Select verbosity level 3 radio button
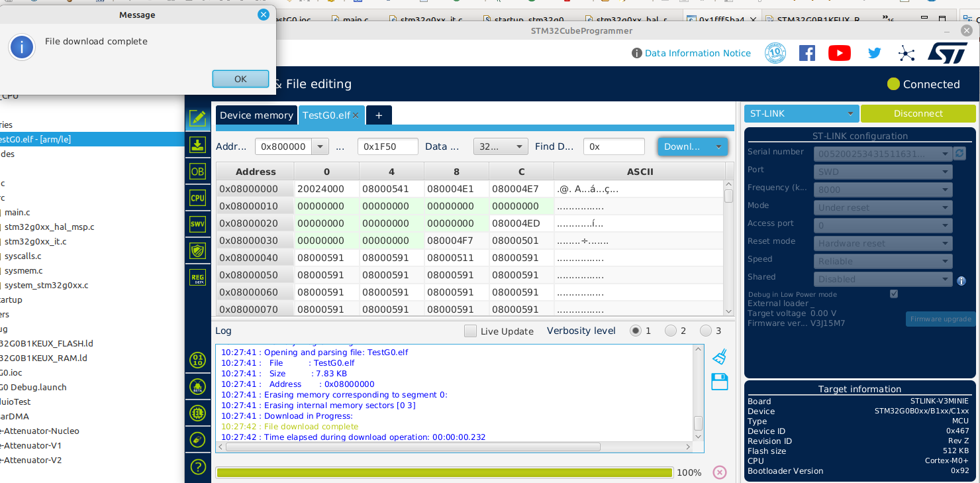This screenshot has height=483, width=980. click(x=705, y=331)
